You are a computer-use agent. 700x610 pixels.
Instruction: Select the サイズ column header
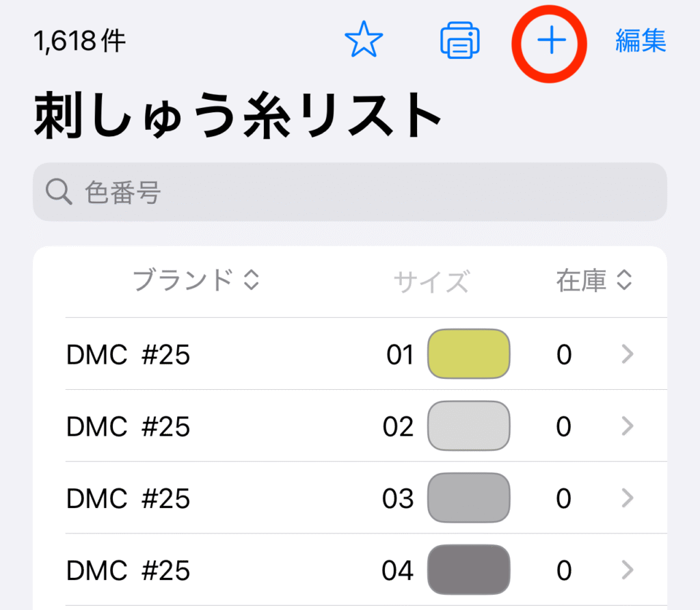click(x=431, y=281)
